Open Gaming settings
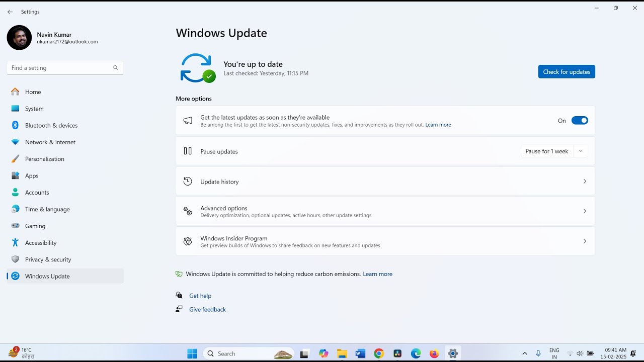Image resolution: width=644 pixels, height=362 pixels. pos(65,226)
